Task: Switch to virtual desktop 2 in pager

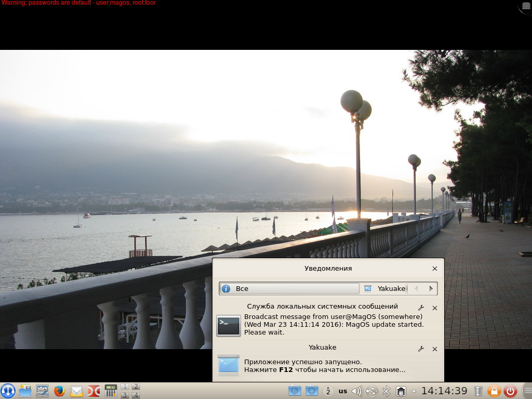Action: point(136,387)
